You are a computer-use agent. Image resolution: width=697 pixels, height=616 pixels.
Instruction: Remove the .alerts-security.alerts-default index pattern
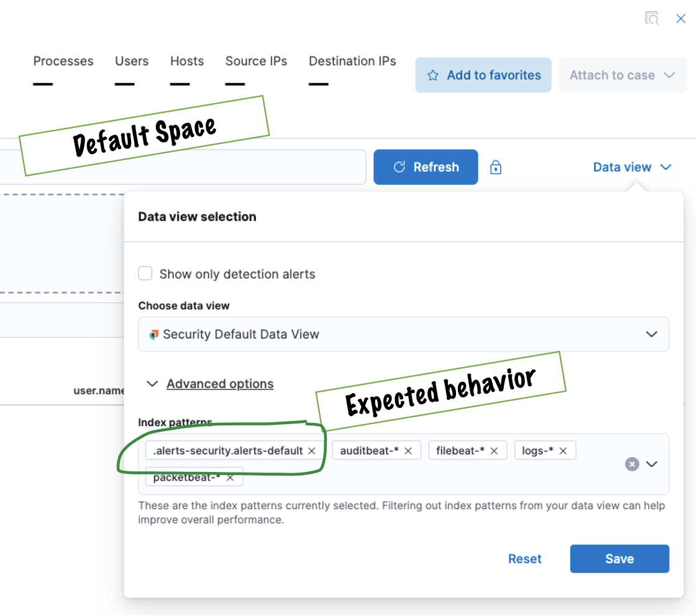pos(311,450)
